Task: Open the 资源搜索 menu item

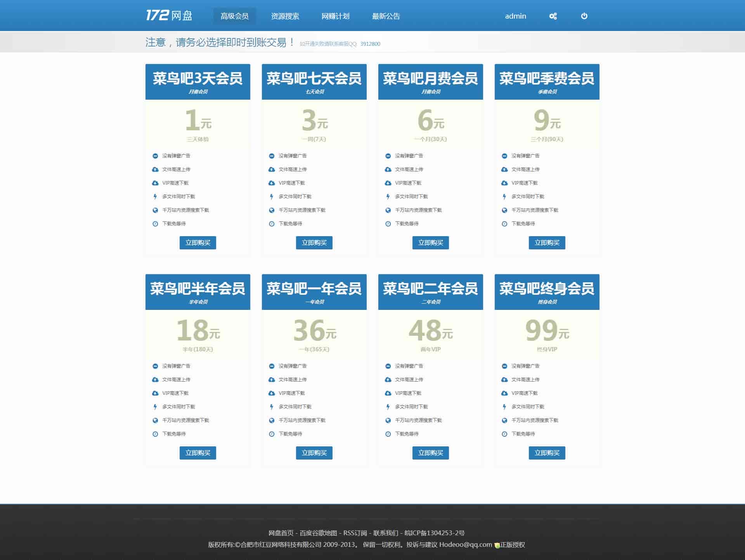Action: (285, 16)
